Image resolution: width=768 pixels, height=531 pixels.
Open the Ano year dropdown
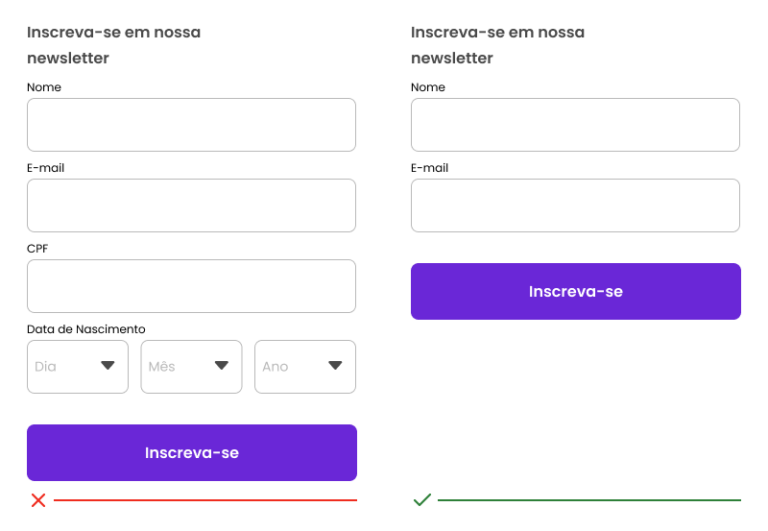[x=305, y=367]
